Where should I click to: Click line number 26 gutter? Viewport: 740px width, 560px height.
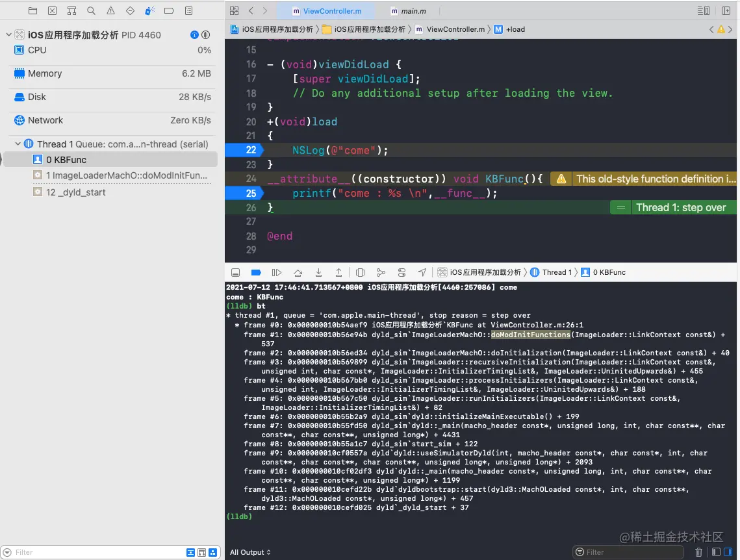tap(251, 208)
